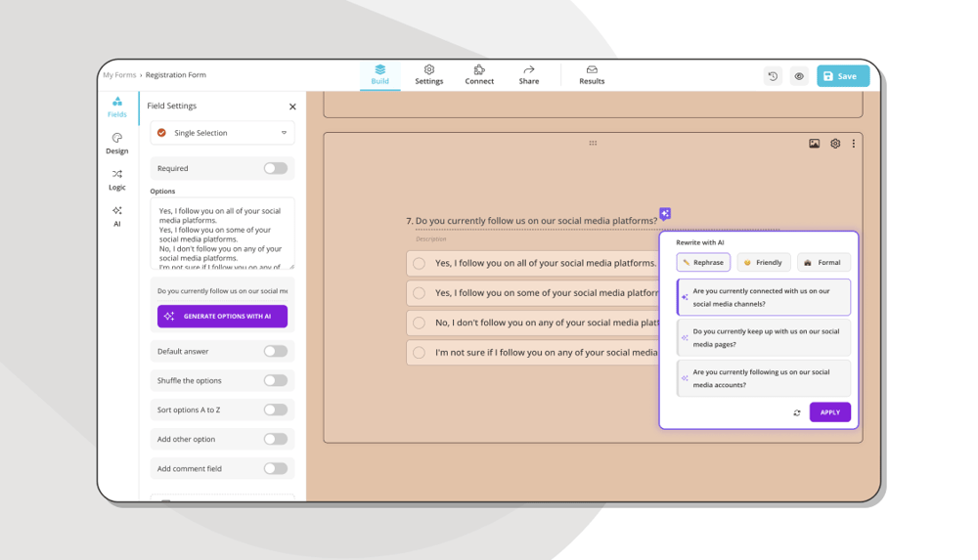Open the Results tab
Screen dimensions: 978x560
pyautogui.click(x=592, y=75)
